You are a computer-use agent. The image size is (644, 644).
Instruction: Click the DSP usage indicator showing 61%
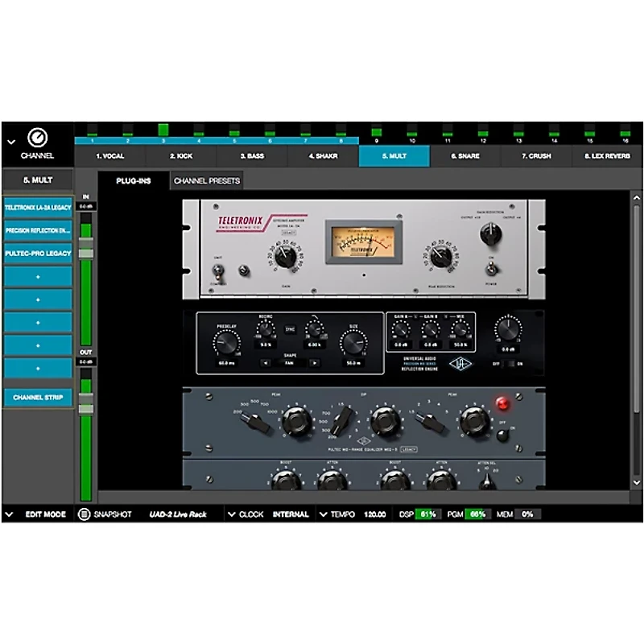[x=427, y=514]
